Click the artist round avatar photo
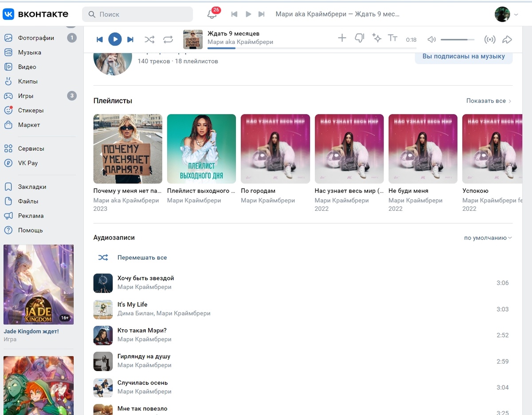The image size is (532, 415). 113,64
